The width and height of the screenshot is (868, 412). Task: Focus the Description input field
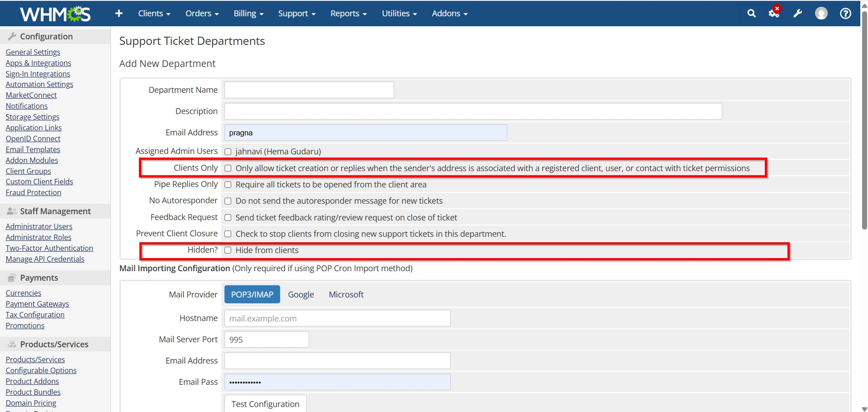pyautogui.click(x=473, y=111)
